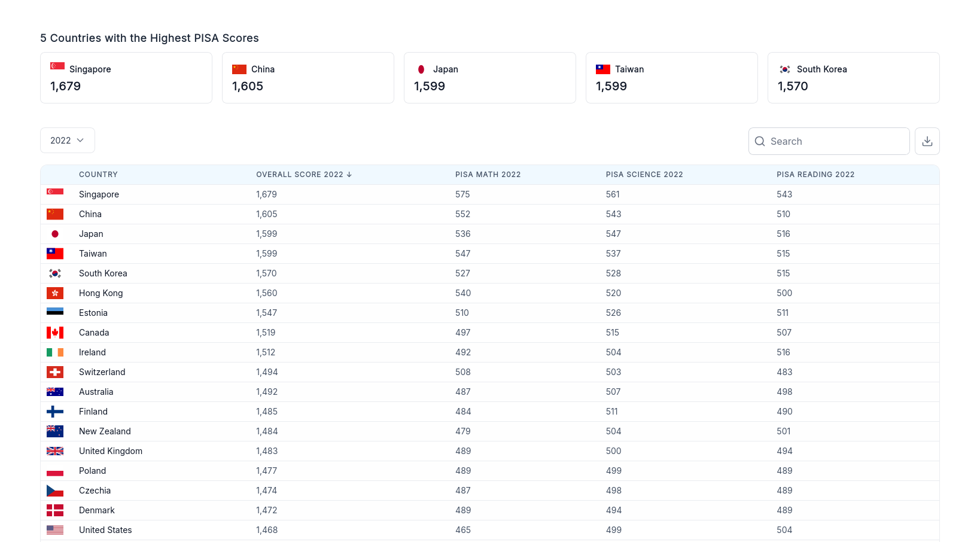Select the United States country name
The height and width of the screenshot is (542, 980).
point(105,530)
